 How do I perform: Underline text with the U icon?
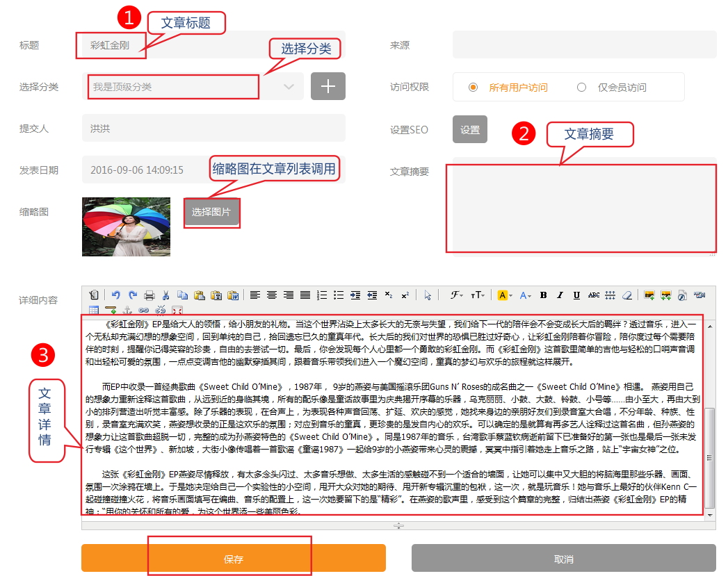pos(577,295)
